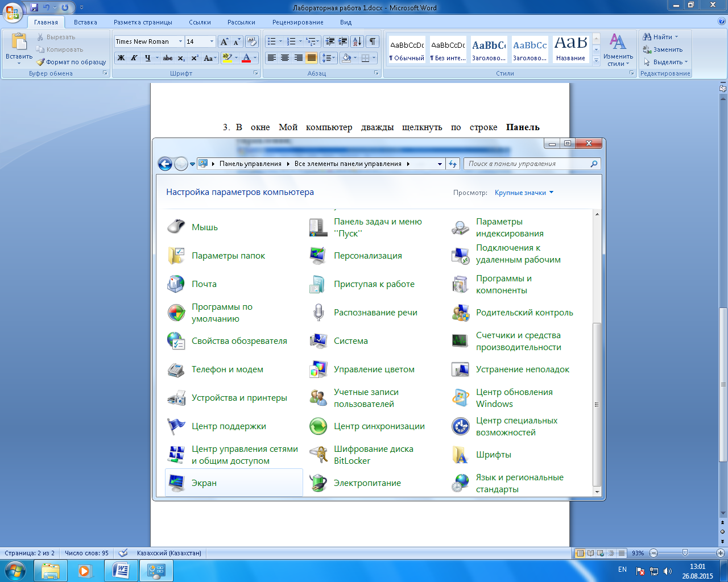The height and width of the screenshot is (582, 728).
Task: Open the Выделить (Select) dropdown
Action: [666, 62]
